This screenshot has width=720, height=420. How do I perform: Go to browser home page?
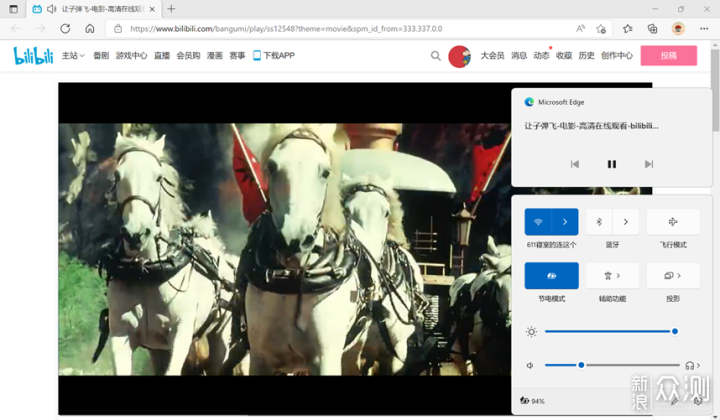coord(90,28)
